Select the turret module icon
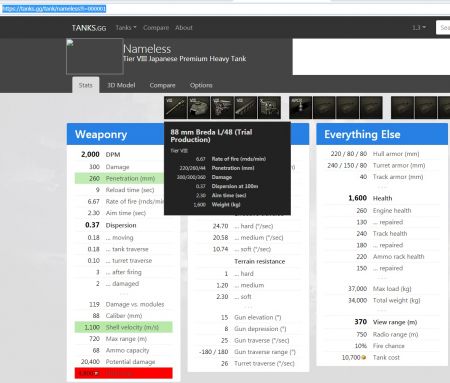The width and height of the screenshot is (450, 383). tap(199, 107)
